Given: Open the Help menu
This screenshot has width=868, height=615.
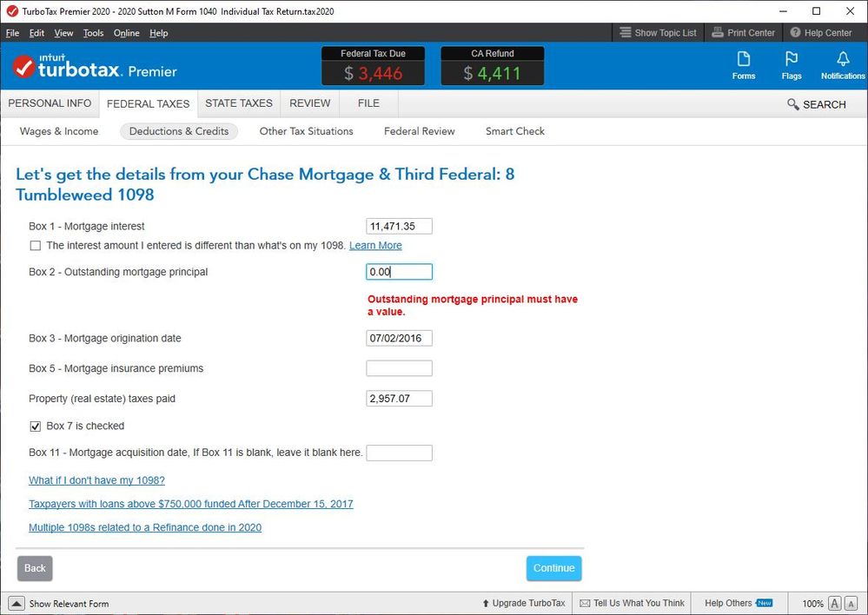Looking at the screenshot, I should click(x=158, y=33).
